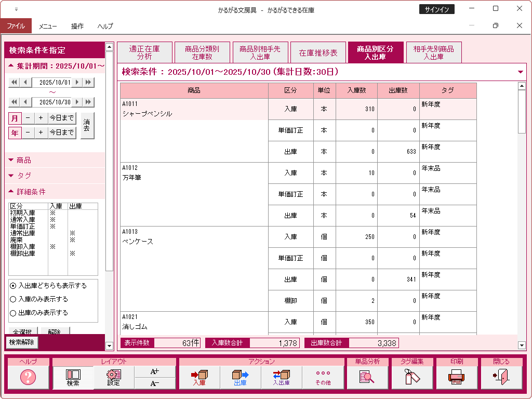532x399 pixels.
Task: Select 入庫のみ表示する radio option
Action: (x=14, y=299)
